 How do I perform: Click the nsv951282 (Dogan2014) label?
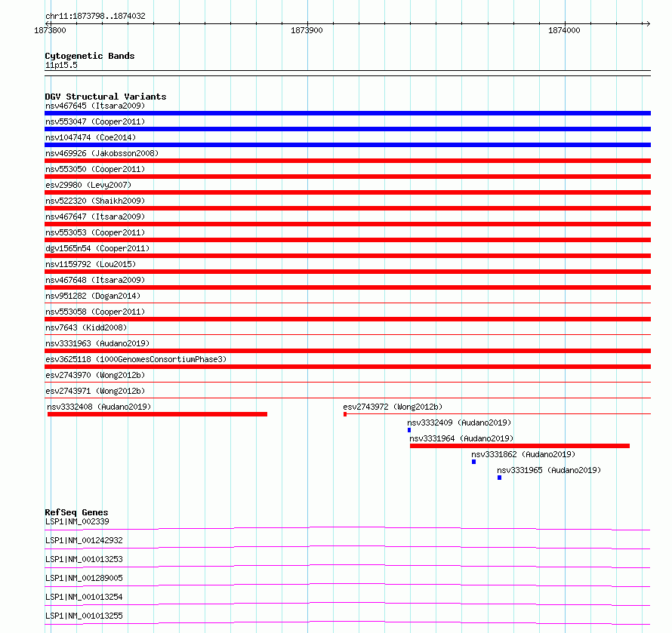tap(93, 296)
